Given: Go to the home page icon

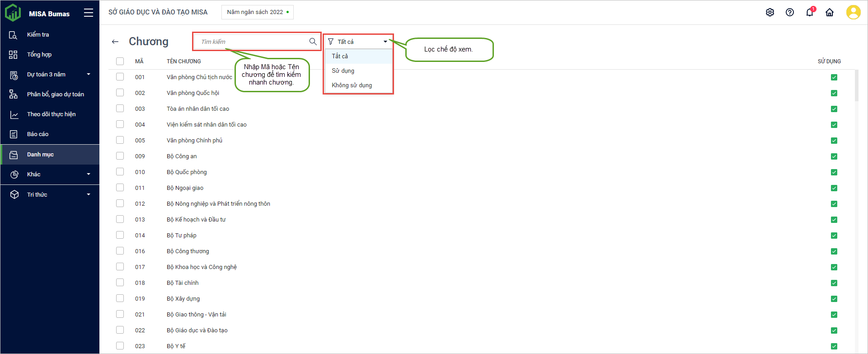Looking at the screenshot, I should pyautogui.click(x=830, y=12).
